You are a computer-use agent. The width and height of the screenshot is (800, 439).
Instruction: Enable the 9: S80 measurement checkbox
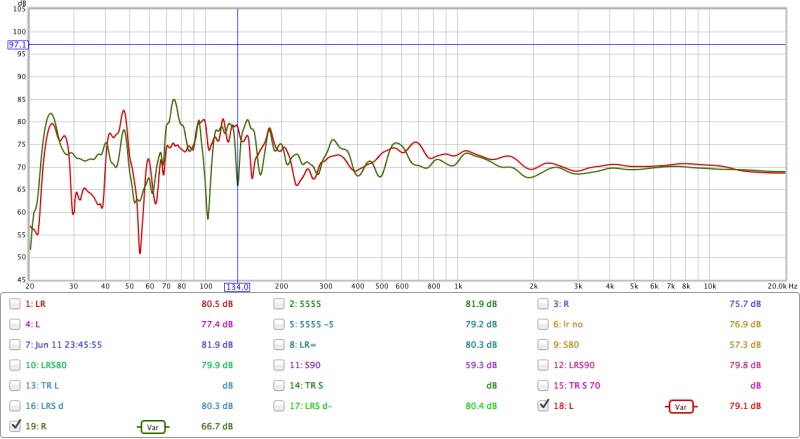tap(545, 344)
